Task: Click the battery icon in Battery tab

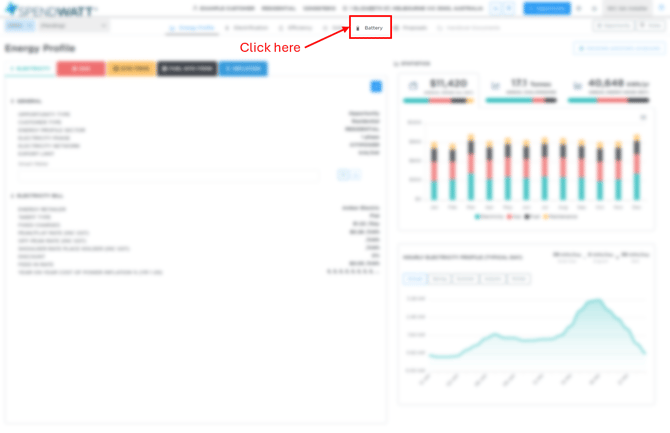Action: click(x=358, y=28)
